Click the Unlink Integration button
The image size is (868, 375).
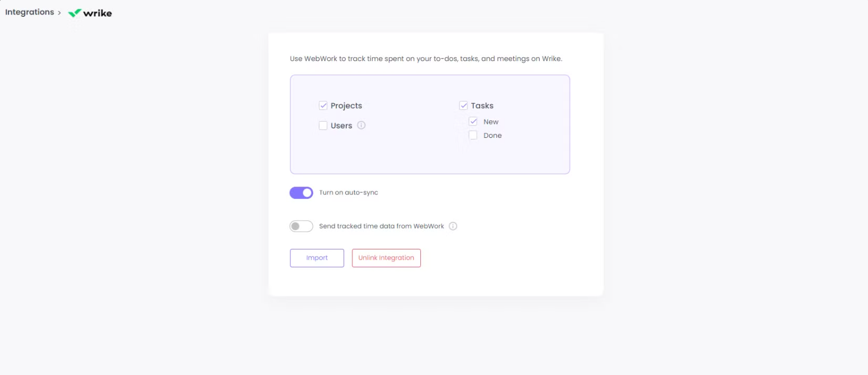pyautogui.click(x=386, y=258)
